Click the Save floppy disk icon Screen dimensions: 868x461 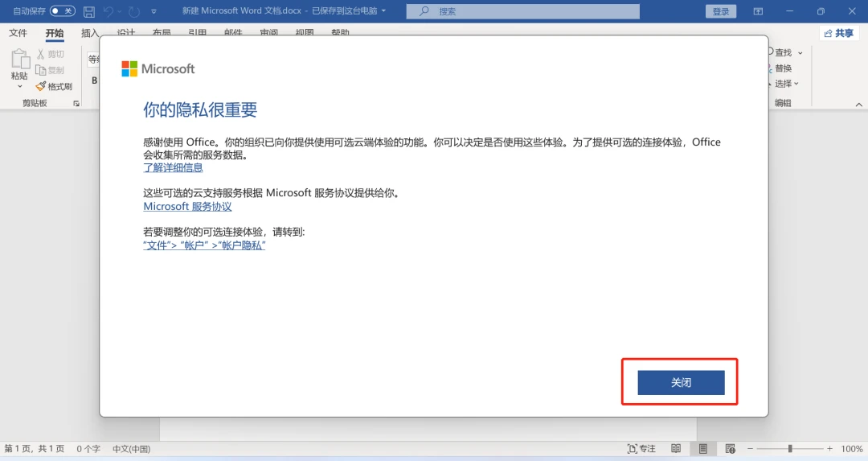pos(88,11)
